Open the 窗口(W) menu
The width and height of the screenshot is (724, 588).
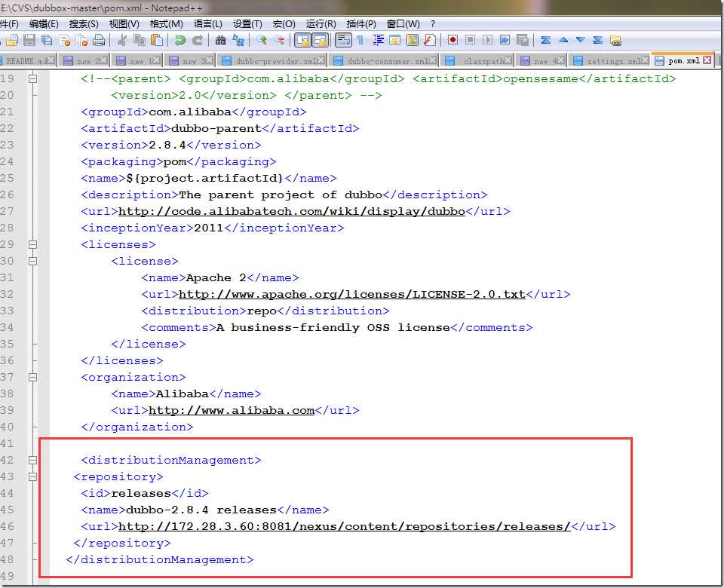(x=403, y=24)
